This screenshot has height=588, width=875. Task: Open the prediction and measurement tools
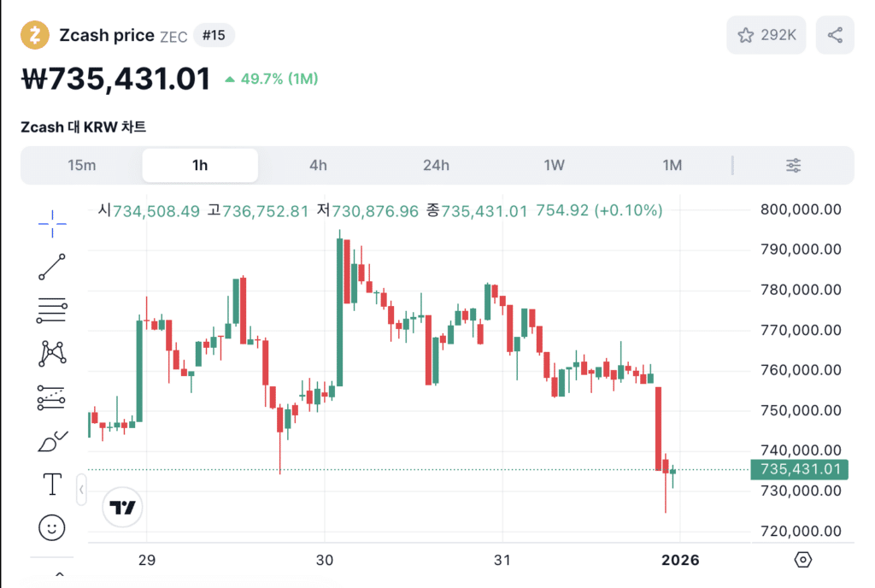tap(51, 397)
